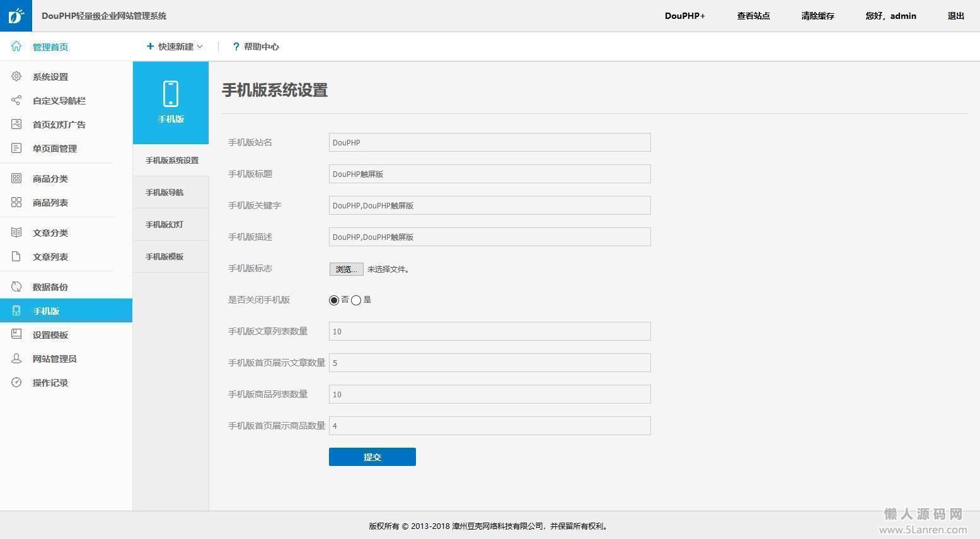Click the picture icon for 首页幻灯广告

point(16,125)
